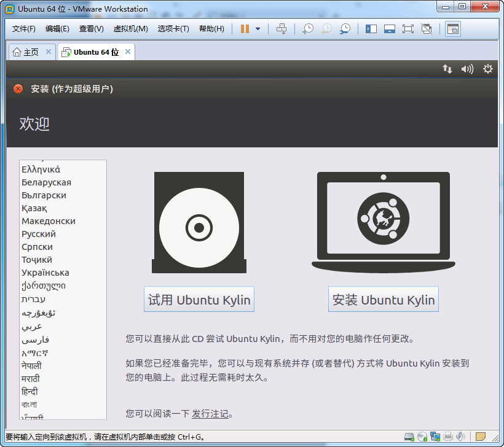Open the 帮助(H) menu
The image size is (504, 447).
click(211, 29)
